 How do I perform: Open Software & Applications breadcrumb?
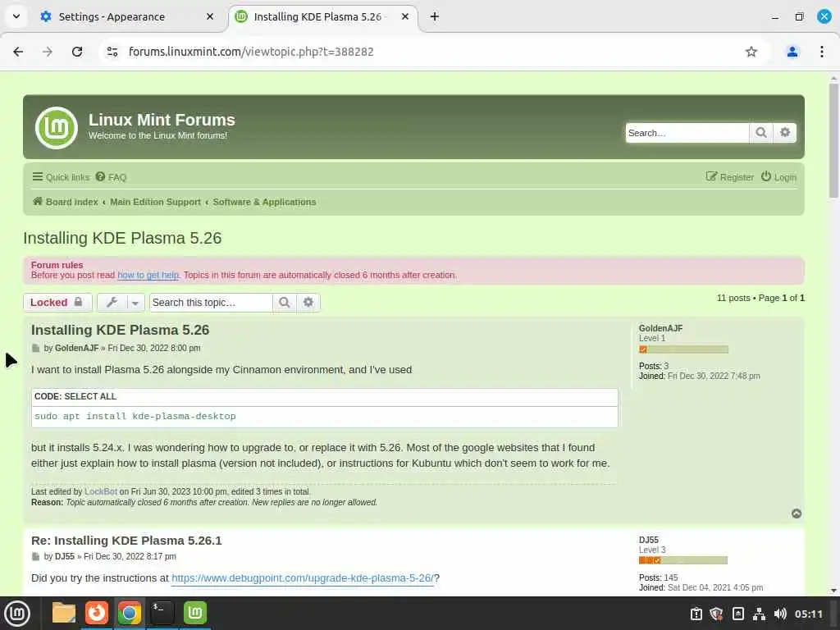264,202
